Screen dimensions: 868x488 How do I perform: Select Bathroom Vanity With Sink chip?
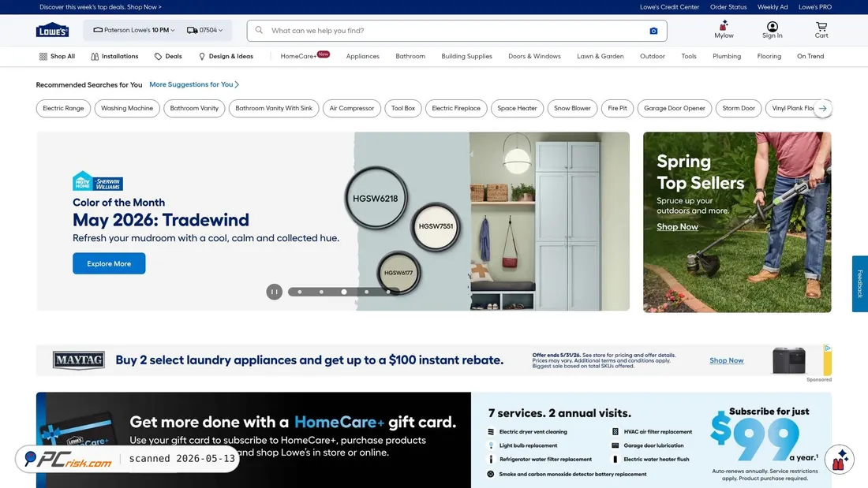point(274,109)
